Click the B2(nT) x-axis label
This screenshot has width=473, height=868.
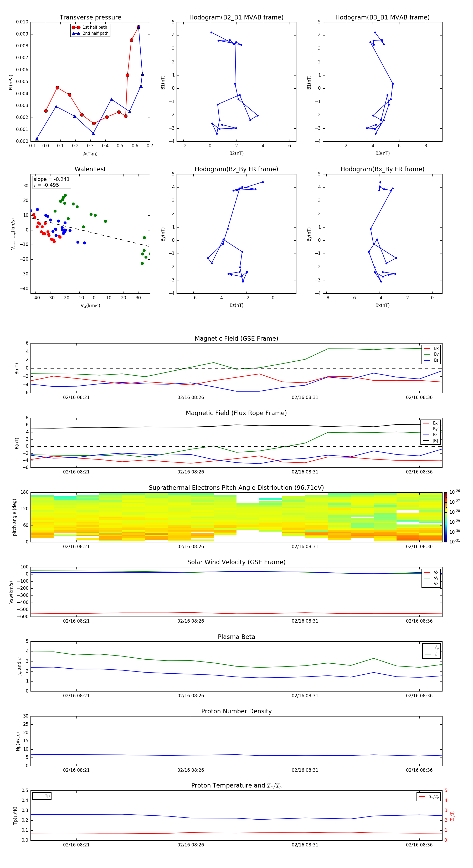pyautogui.click(x=236, y=153)
